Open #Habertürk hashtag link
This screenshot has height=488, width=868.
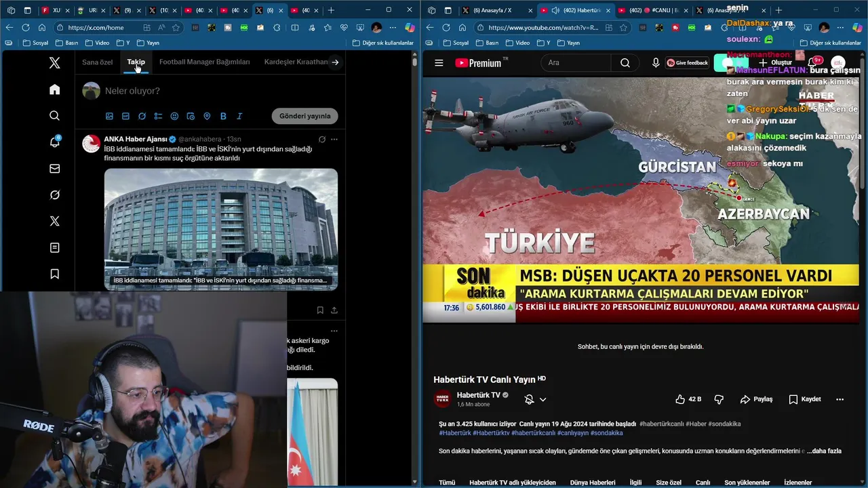pyautogui.click(x=455, y=433)
